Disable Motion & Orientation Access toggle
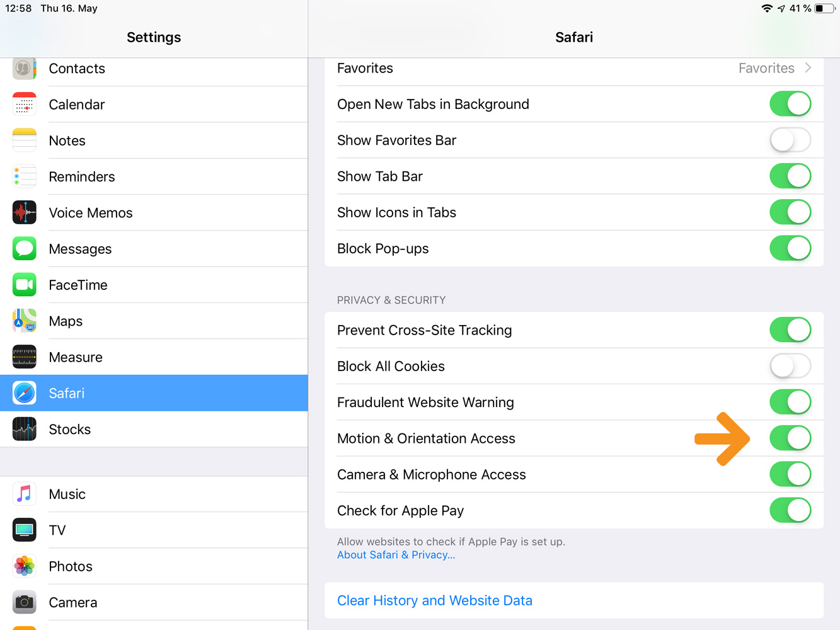 pos(790,438)
